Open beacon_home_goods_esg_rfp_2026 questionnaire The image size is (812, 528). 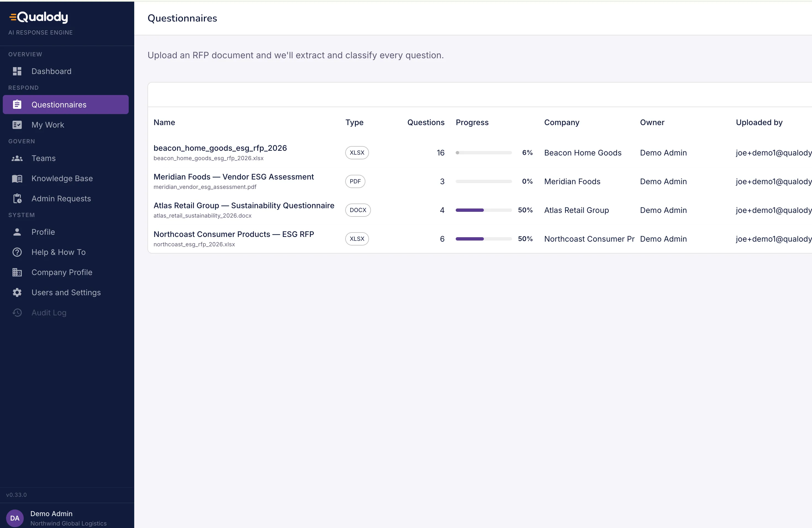tap(220, 148)
